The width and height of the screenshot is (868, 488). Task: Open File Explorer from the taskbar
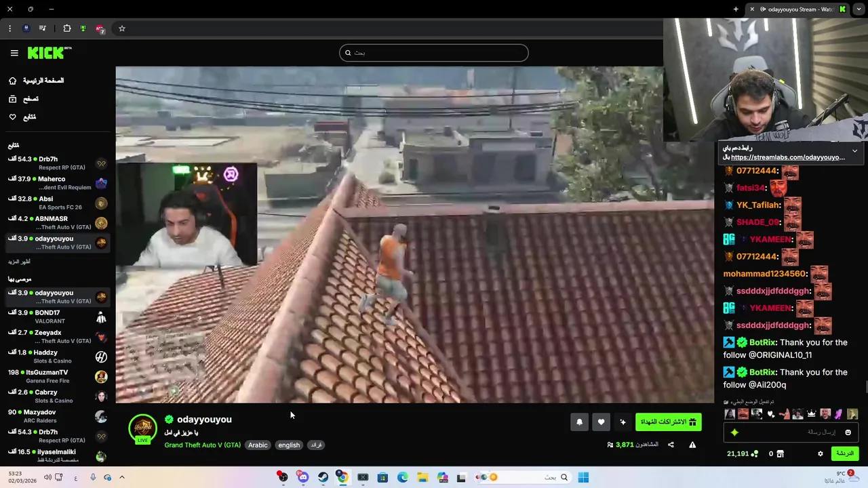pyautogui.click(x=422, y=477)
